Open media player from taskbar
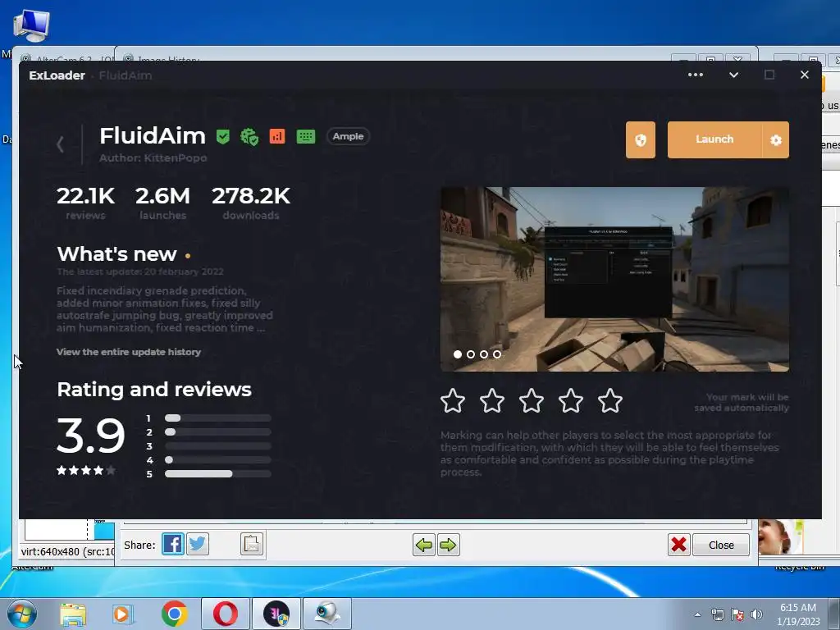Image resolution: width=840 pixels, height=630 pixels. click(x=122, y=614)
